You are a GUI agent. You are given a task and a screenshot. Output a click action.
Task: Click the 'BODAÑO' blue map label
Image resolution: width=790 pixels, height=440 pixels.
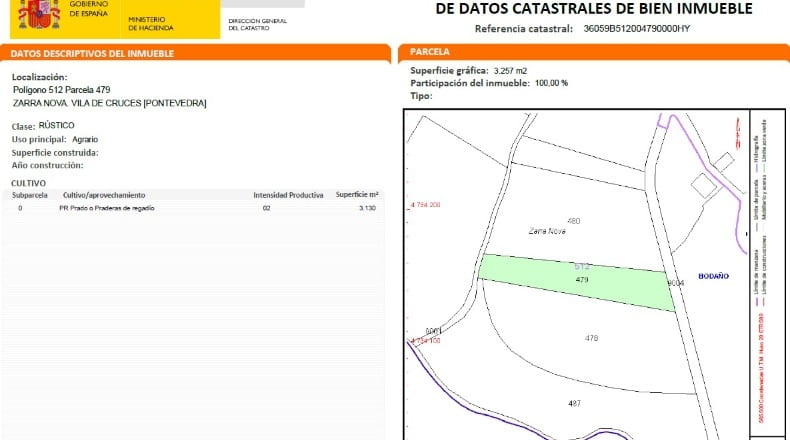713,276
